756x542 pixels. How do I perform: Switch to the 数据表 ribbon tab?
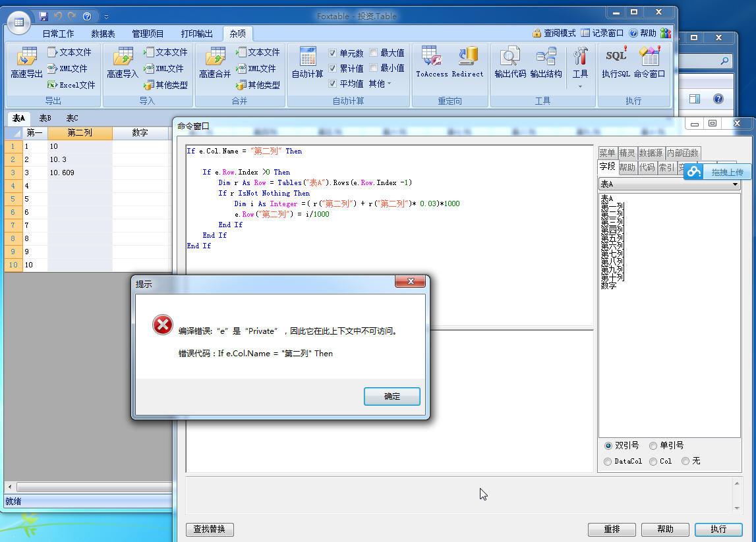[103, 33]
